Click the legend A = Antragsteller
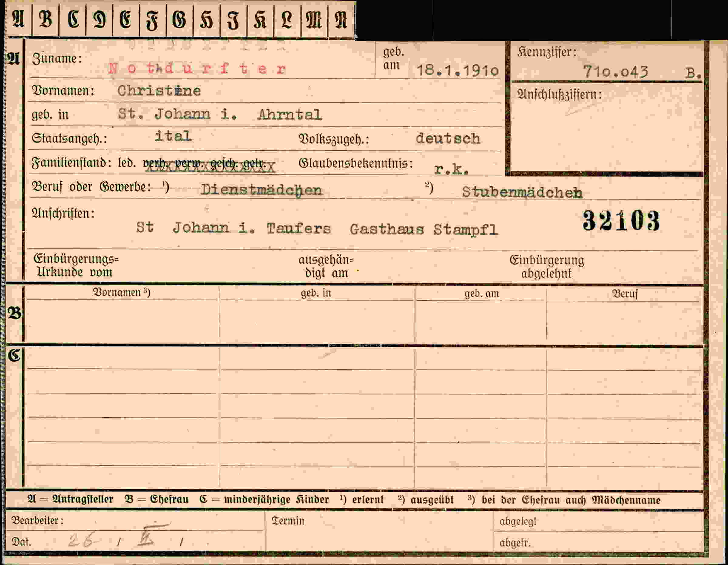This screenshot has width=728, height=565. click(70, 499)
